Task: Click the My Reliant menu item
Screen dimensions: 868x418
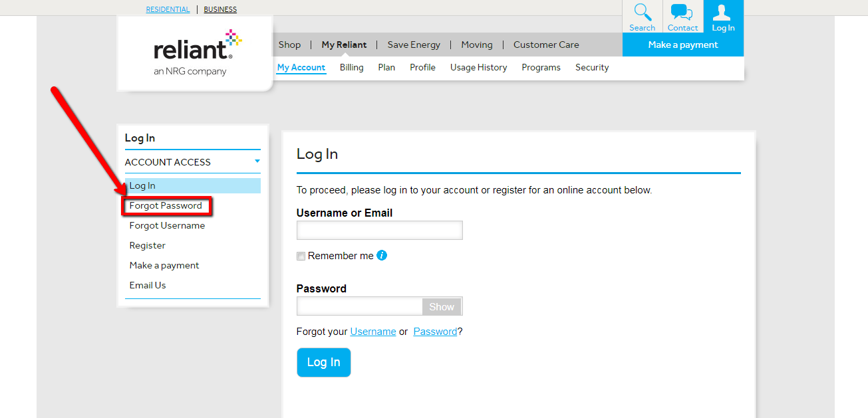Action: 343,45
